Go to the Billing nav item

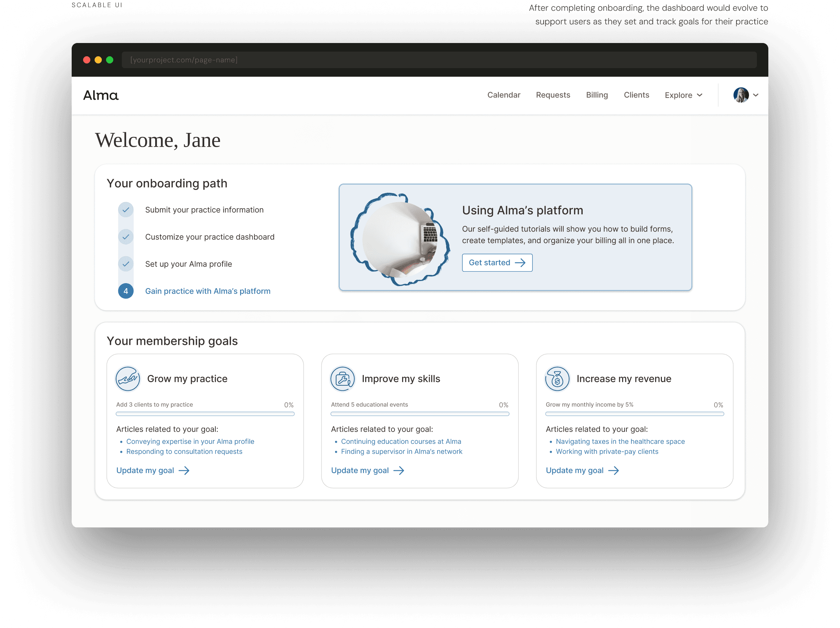[x=597, y=95]
